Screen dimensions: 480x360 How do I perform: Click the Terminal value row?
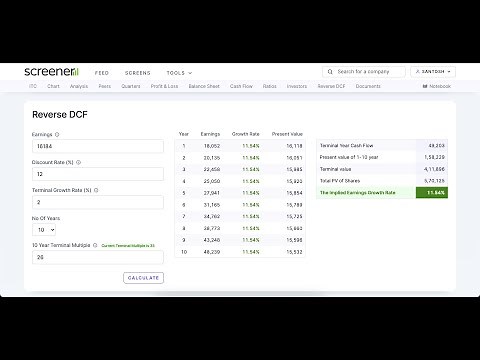coord(382,169)
